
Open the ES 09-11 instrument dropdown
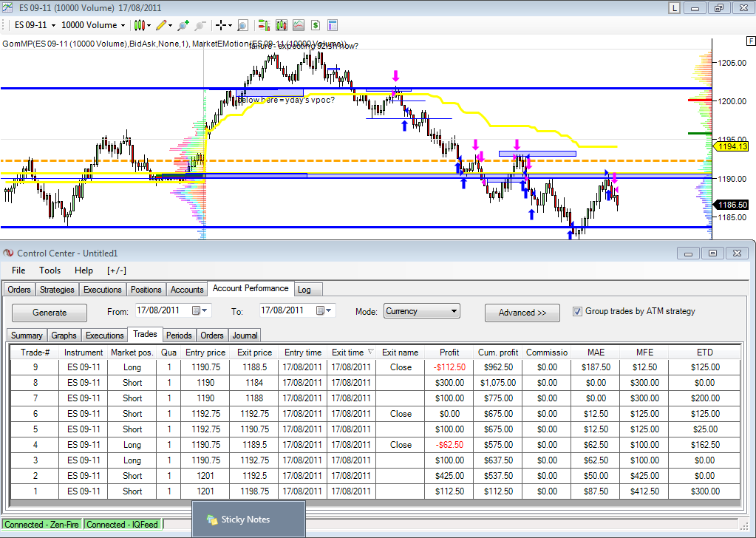tap(35, 25)
